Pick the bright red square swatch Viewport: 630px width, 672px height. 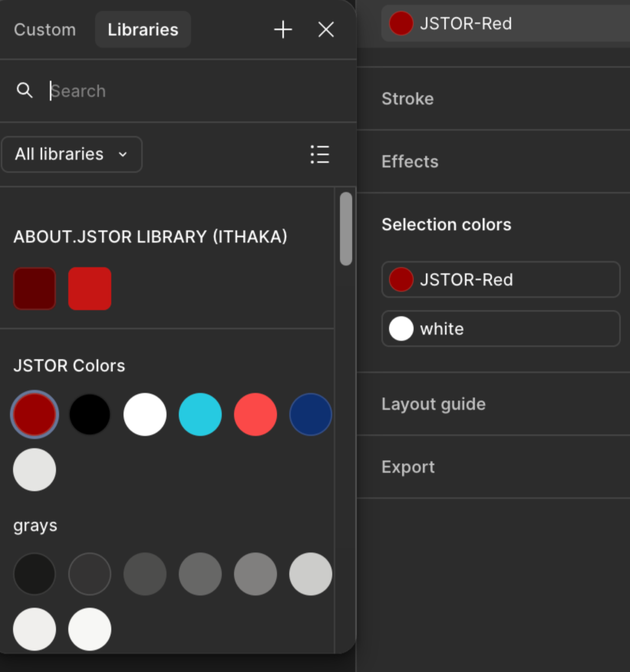coord(90,288)
